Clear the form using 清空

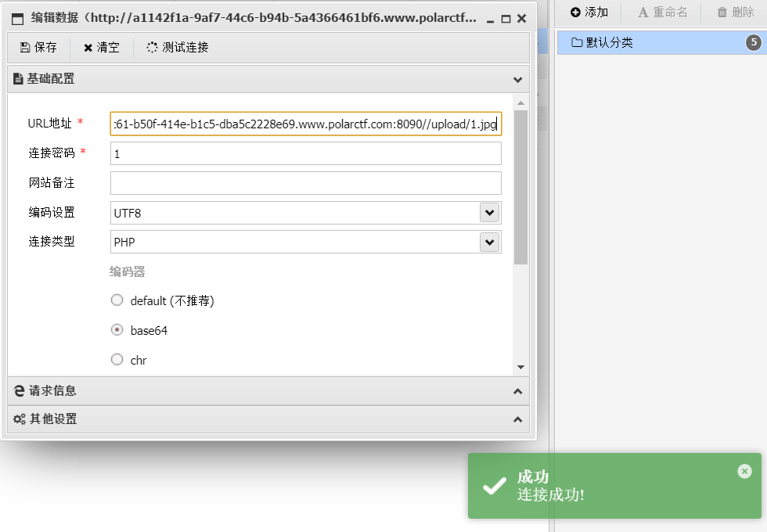pos(102,47)
